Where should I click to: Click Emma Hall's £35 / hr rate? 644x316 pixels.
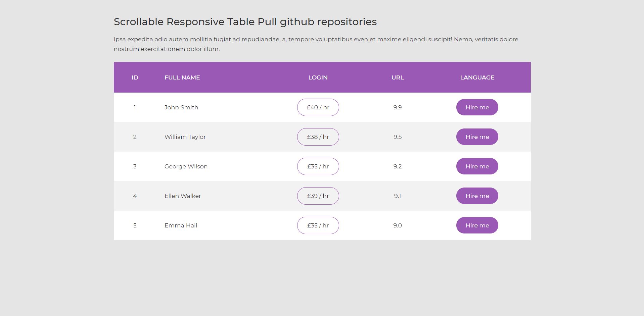[318, 225]
